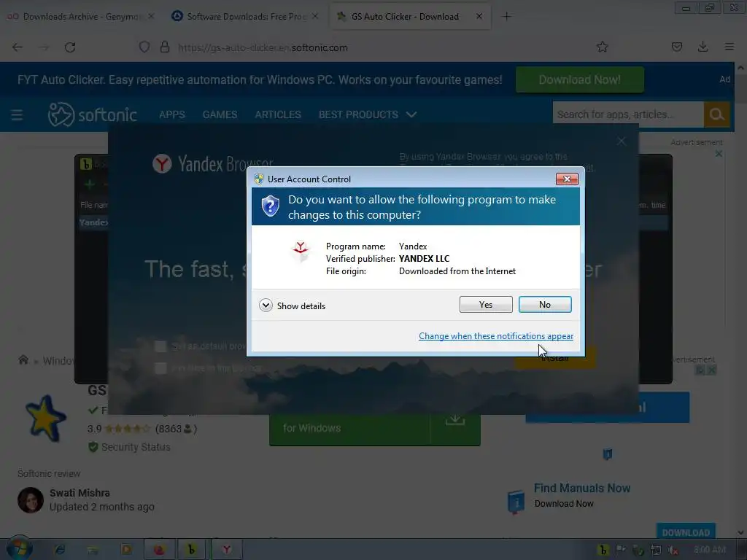Close the advertisement with X icon
747x560 pixels.
click(x=719, y=154)
